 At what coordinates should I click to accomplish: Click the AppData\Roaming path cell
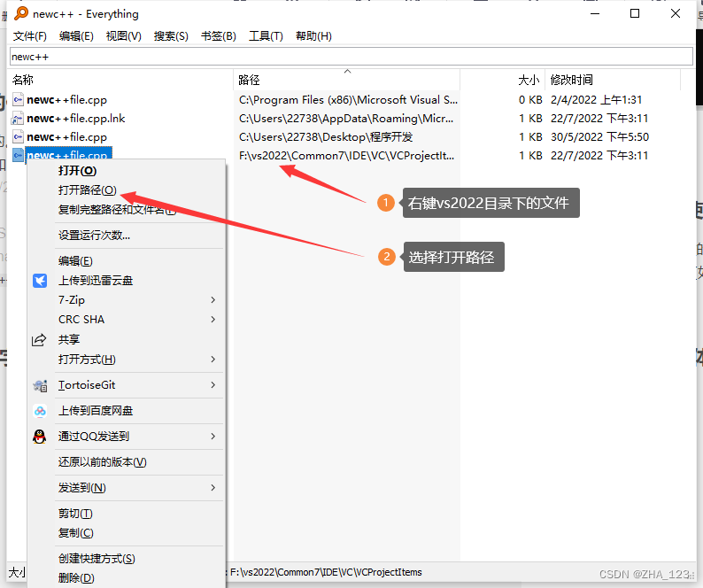(x=346, y=119)
